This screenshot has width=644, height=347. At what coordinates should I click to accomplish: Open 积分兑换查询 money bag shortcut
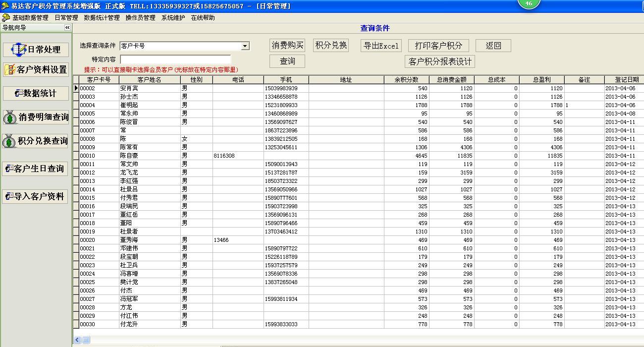36,141
